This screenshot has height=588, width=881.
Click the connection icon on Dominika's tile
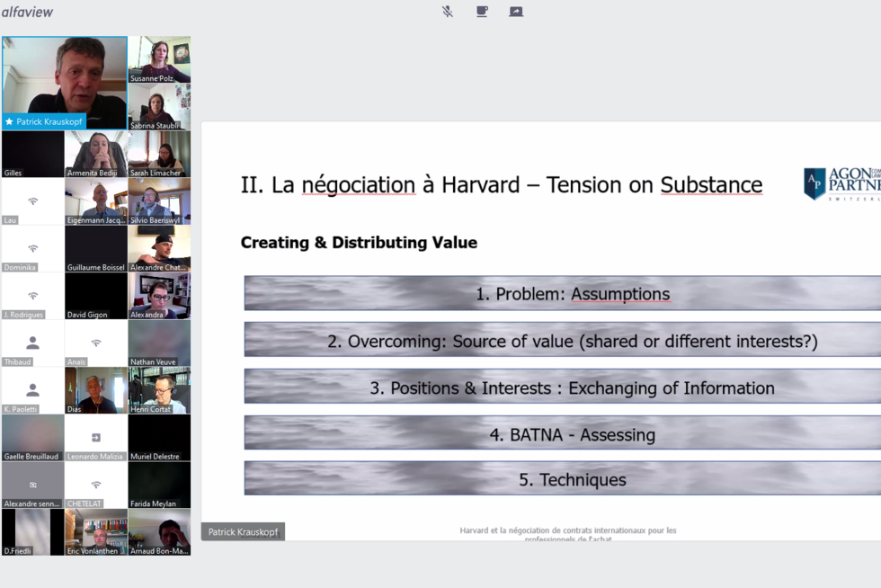(x=32, y=248)
